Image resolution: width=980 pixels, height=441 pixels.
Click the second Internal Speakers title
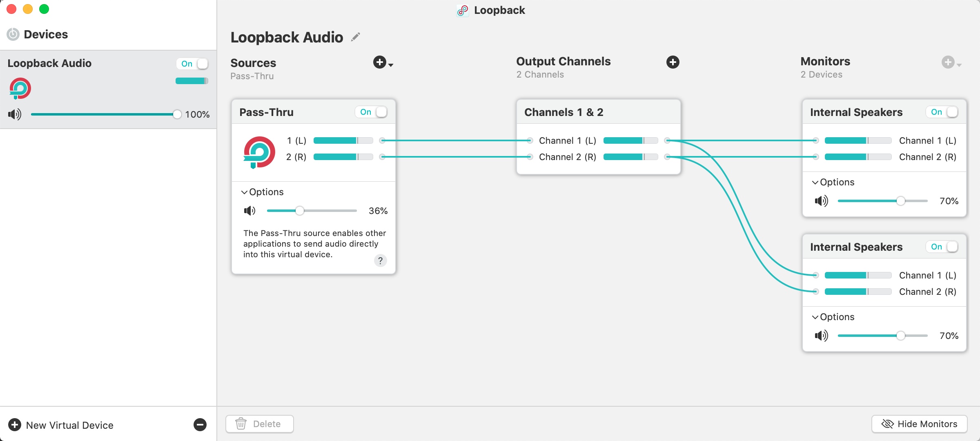point(856,247)
